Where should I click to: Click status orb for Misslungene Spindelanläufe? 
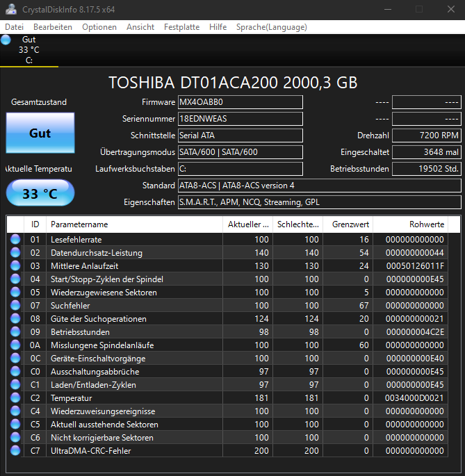coord(15,345)
